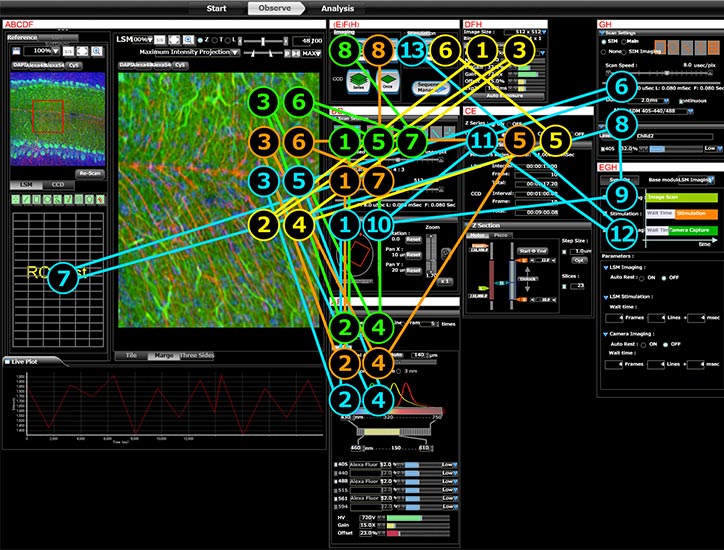The height and width of the screenshot is (550, 724).
Task: Click Reference panel 1:1 scale icon
Action: 68,51
